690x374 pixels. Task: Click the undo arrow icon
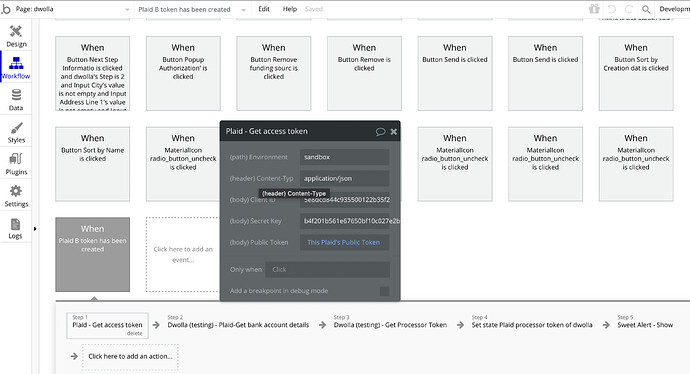coord(612,9)
